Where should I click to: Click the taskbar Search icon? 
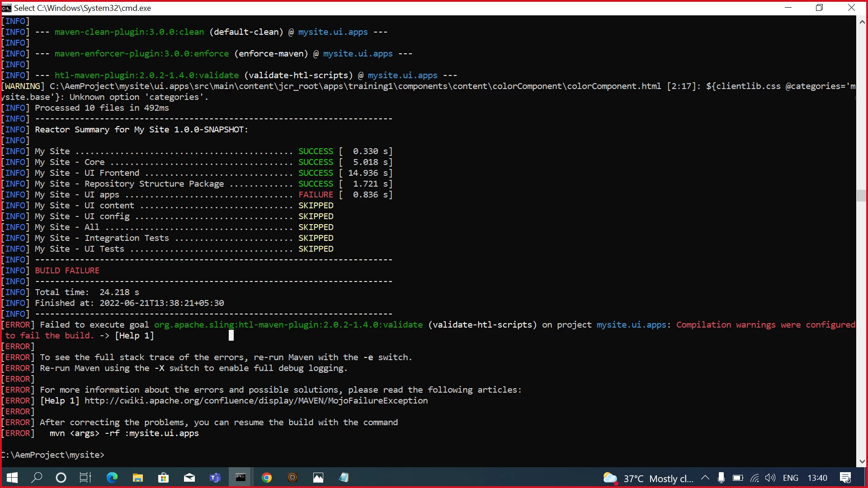point(37,478)
